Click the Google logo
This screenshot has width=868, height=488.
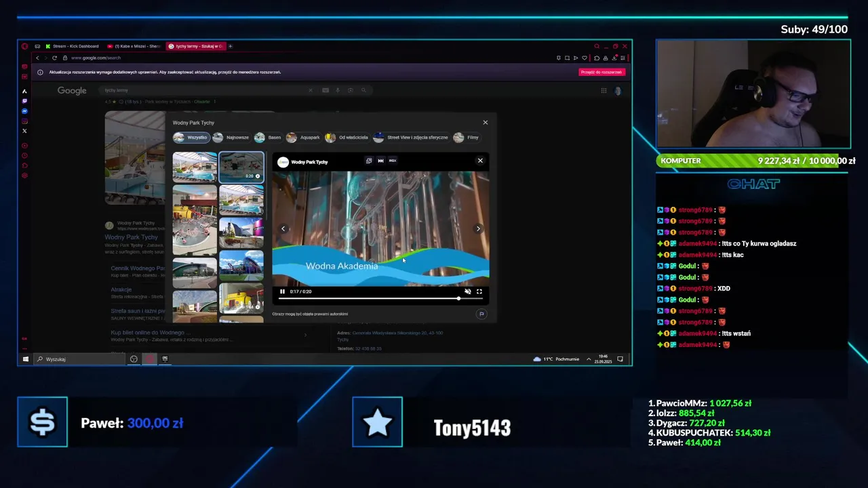tap(72, 91)
